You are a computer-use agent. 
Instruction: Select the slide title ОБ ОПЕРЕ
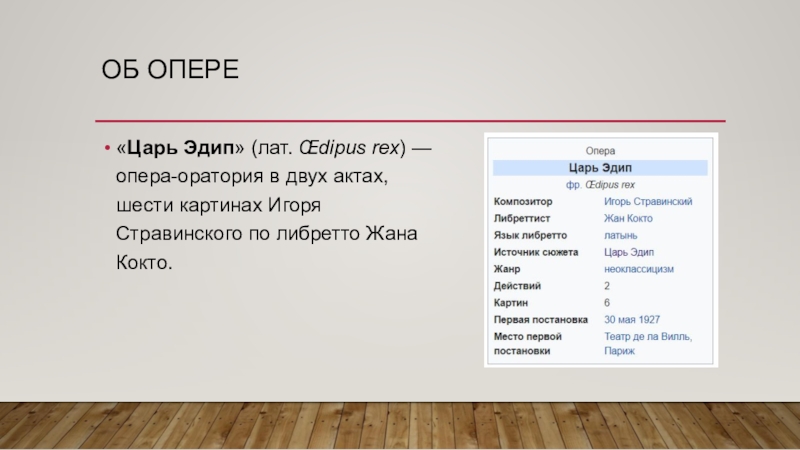(172, 72)
